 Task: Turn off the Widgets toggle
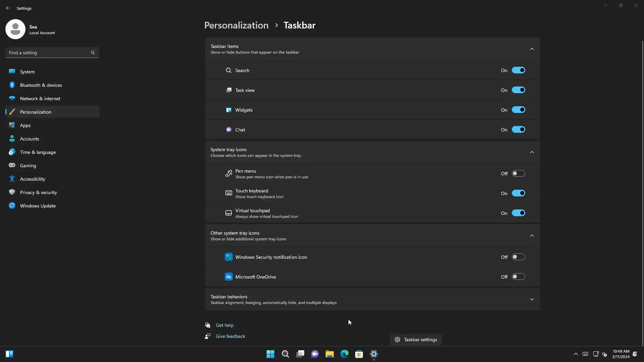(x=518, y=110)
